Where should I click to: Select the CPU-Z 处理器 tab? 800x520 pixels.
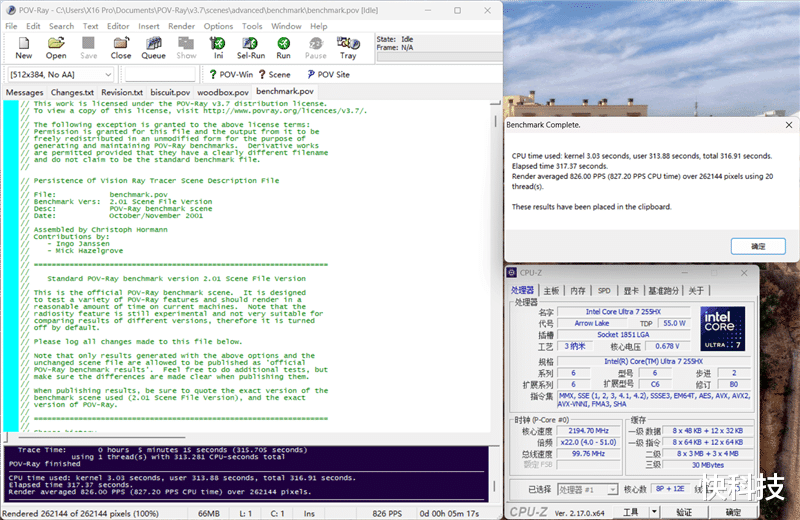click(522, 290)
